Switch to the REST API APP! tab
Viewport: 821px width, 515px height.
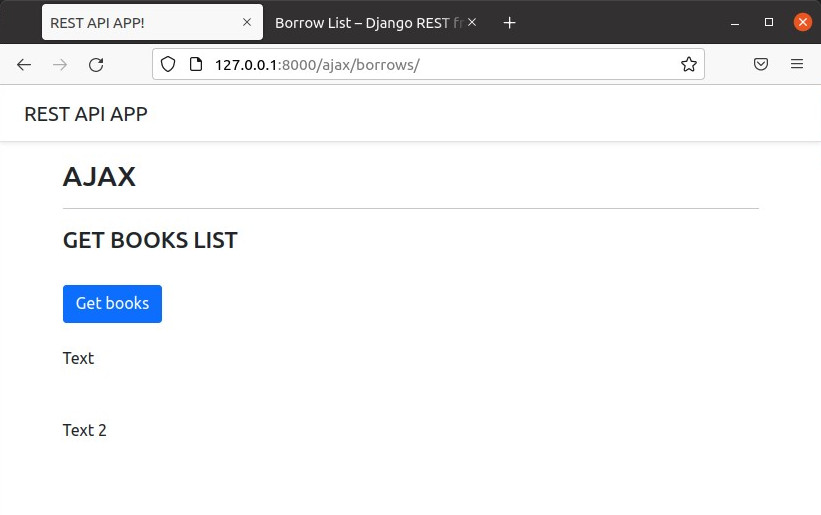click(140, 22)
